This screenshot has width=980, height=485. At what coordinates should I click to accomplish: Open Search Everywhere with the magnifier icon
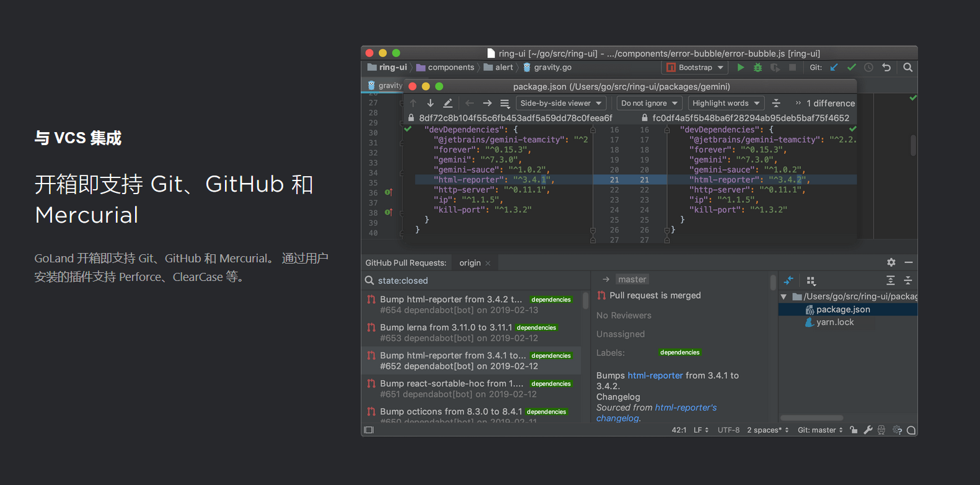click(908, 68)
